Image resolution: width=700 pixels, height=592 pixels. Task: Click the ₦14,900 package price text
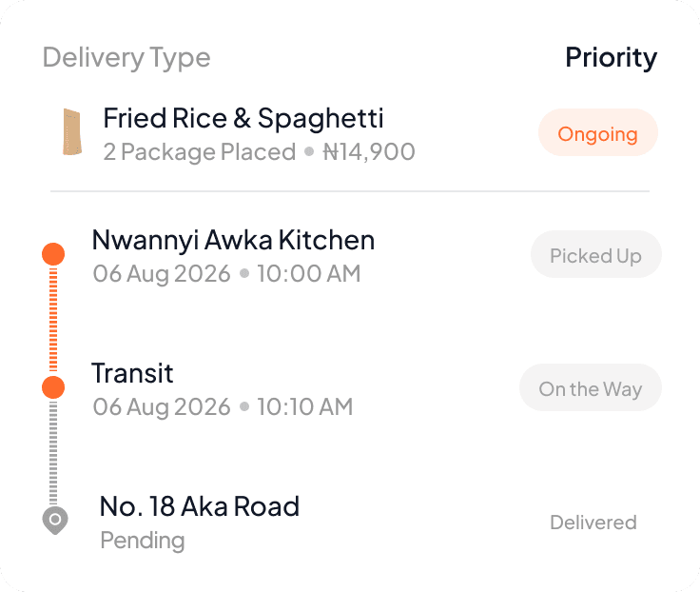coord(369,152)
